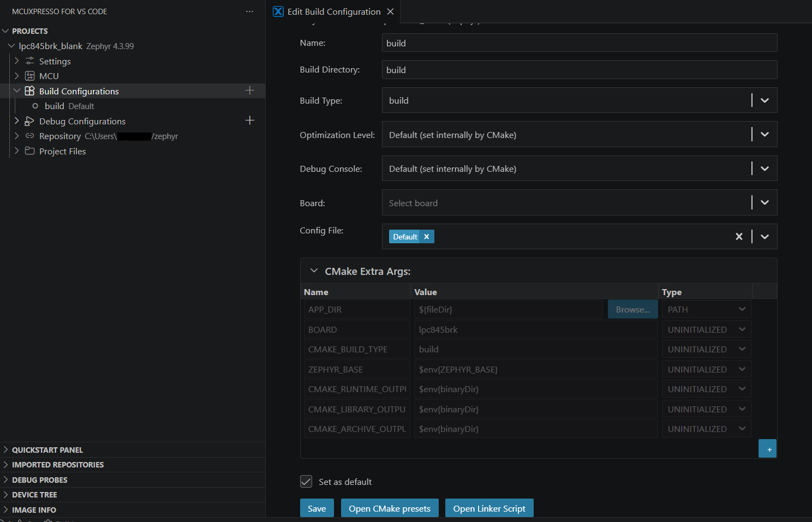Click the MCU chip icon
This screenshot has height=522, width=812.
tap(30, 76)
